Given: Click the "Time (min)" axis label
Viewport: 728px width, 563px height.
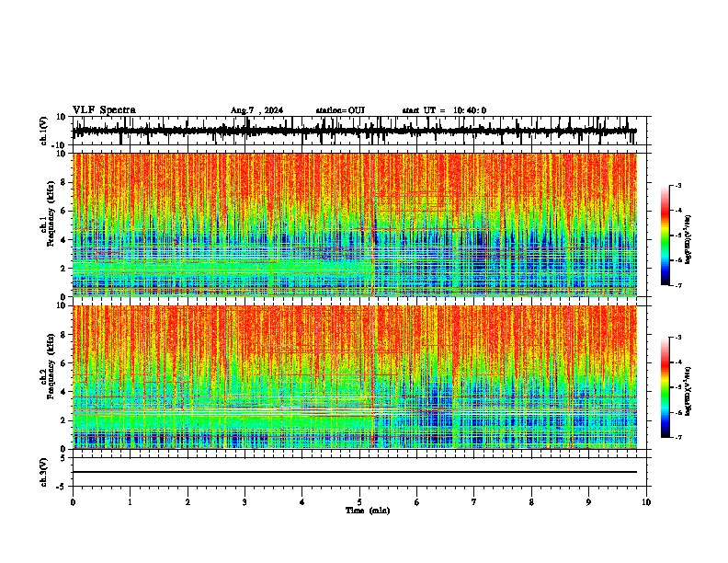Looking at the screenshot, I should pos(368,511).
